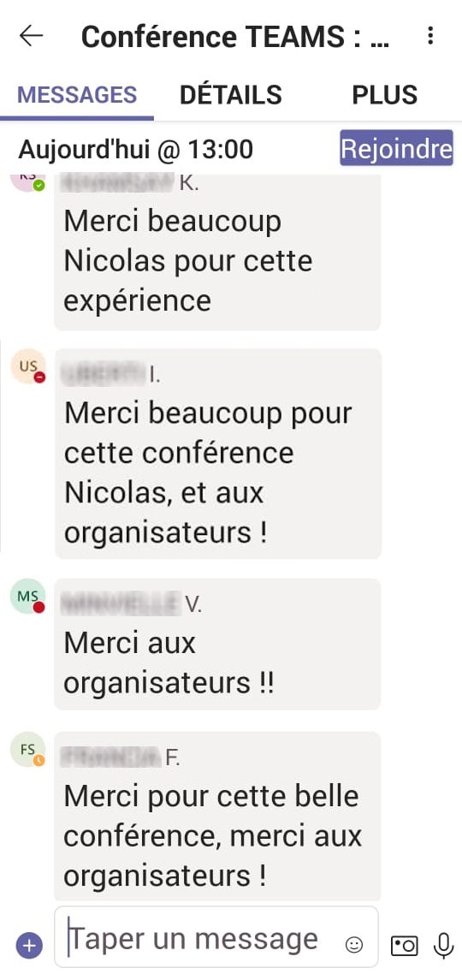This screenshot has height=980, width=462.
Task: Tap the partially visible avatar with green check
Action: pos(28,182)
